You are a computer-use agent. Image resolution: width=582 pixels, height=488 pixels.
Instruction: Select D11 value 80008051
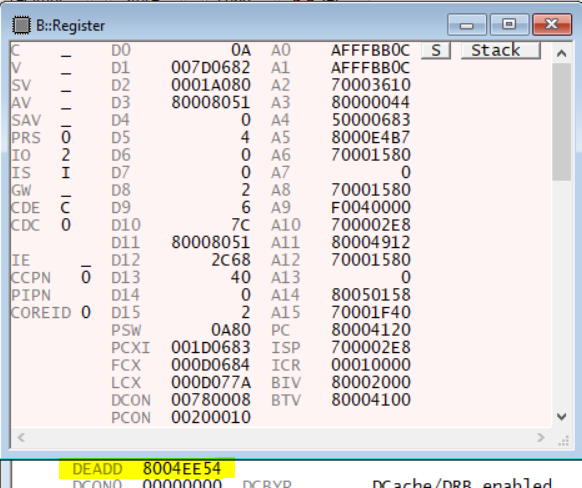pos(211,242)
